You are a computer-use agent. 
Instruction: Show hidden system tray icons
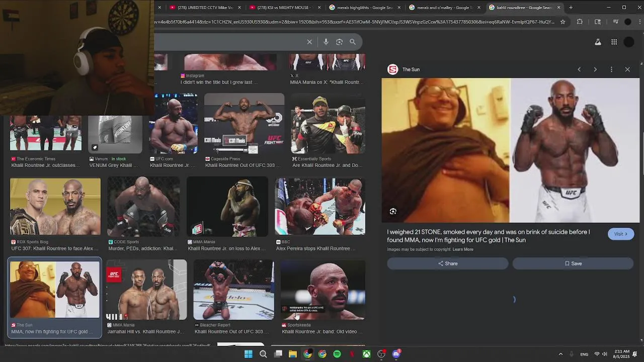(x=560, y=354)
